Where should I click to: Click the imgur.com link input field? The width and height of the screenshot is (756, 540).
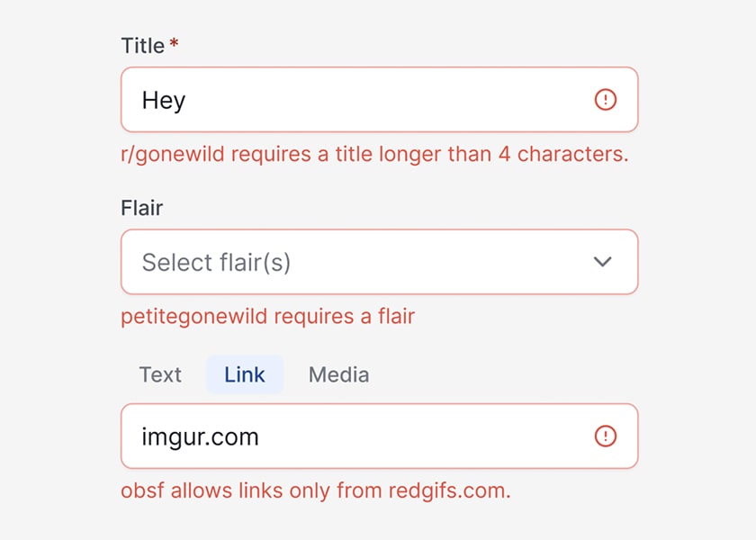click(360, 436)
